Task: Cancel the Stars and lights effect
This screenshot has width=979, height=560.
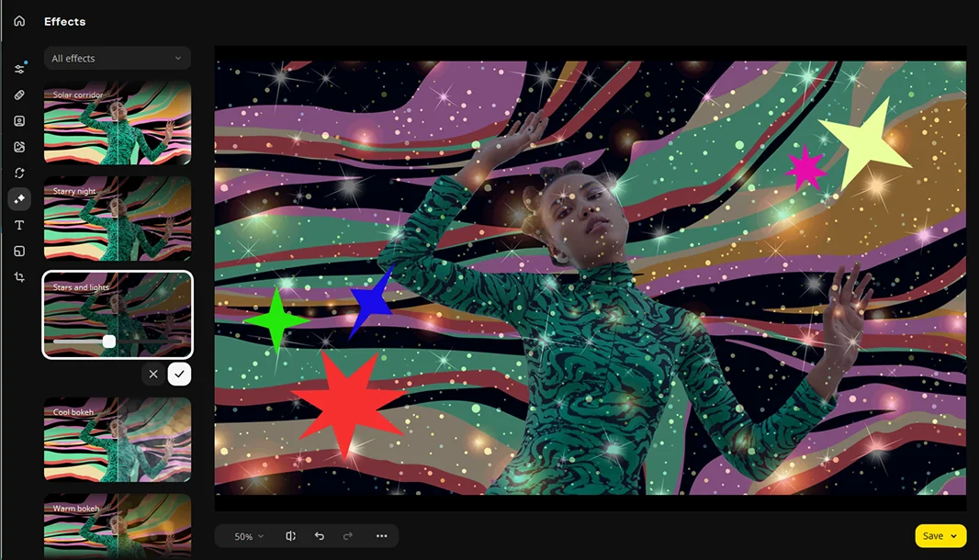Action: (153, 374)
